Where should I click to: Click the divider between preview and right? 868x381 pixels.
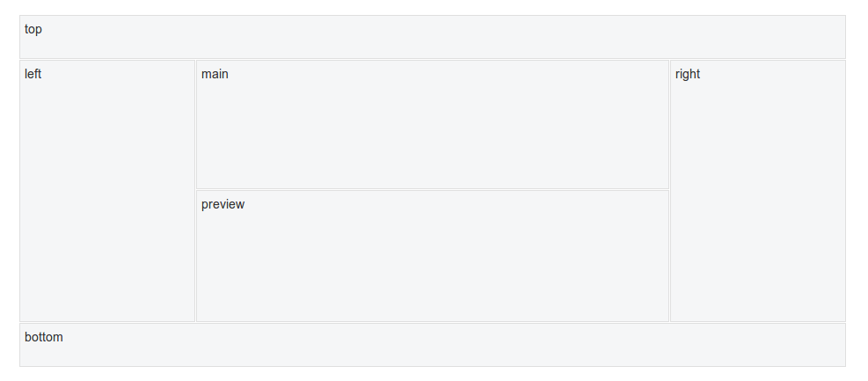(x=670, y=256)
